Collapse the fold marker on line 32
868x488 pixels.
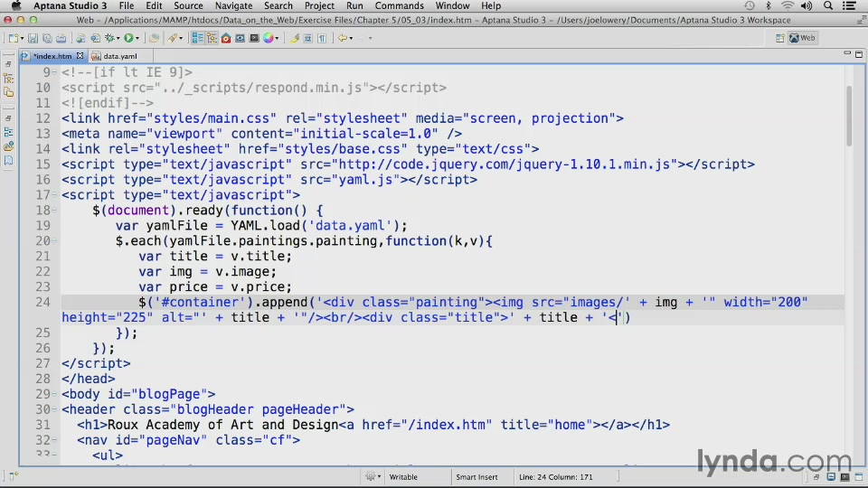pos(54,440)
